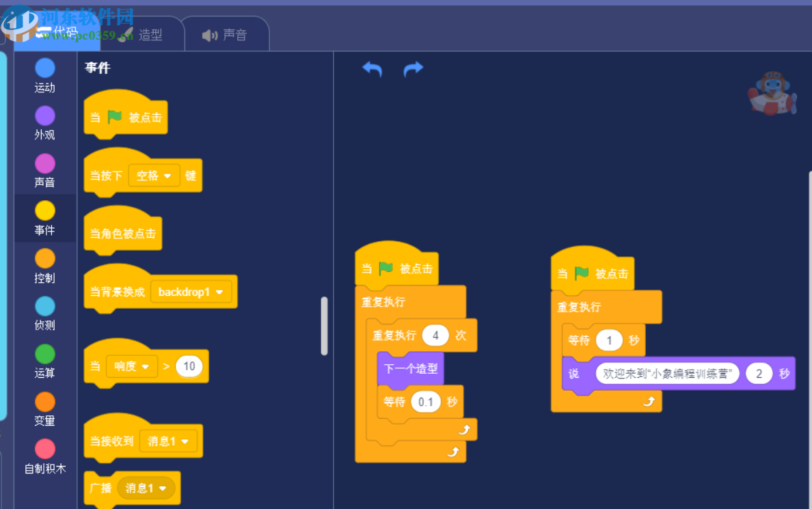Click the value 10 in loudness block
The height and width of the screenshot is (509, 812).
189,367
